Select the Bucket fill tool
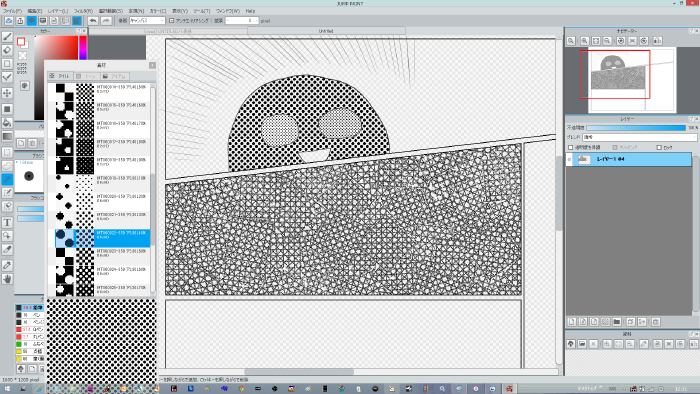 pos(7,123)
